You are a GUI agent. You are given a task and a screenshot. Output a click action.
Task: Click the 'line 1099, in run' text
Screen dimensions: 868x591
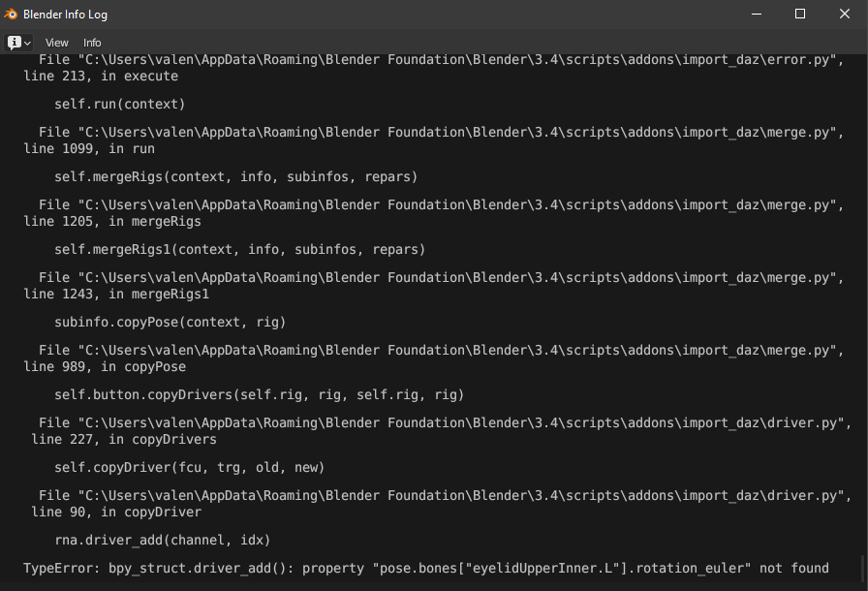click(89, 149)
